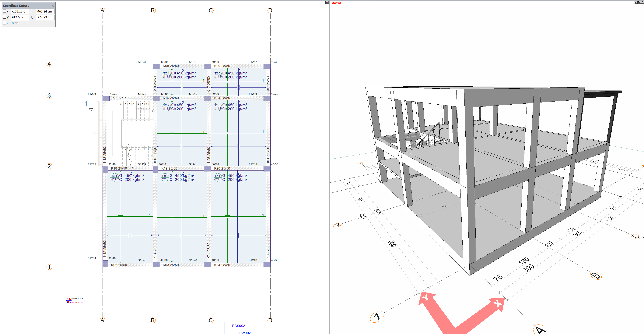Click the A angle value field
This screenshot has height=334, width=644.
pyautogui.click(x=45, y=17)
